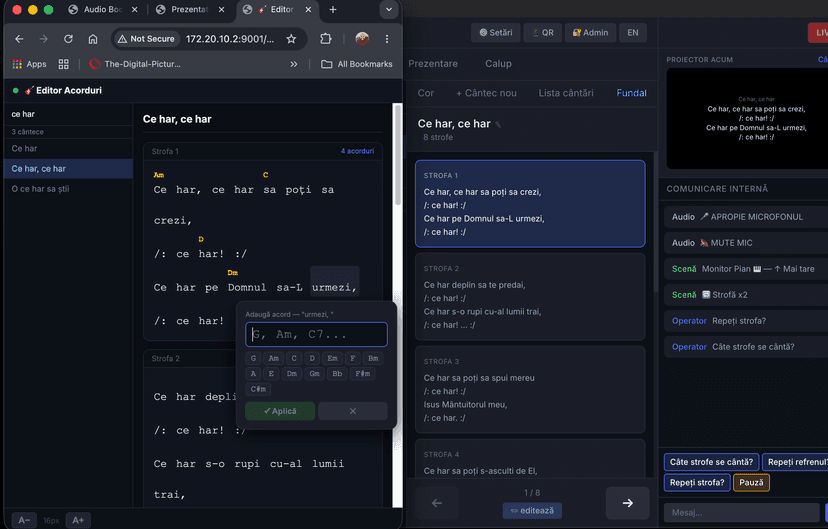Go back in browser history

[19, 39]
